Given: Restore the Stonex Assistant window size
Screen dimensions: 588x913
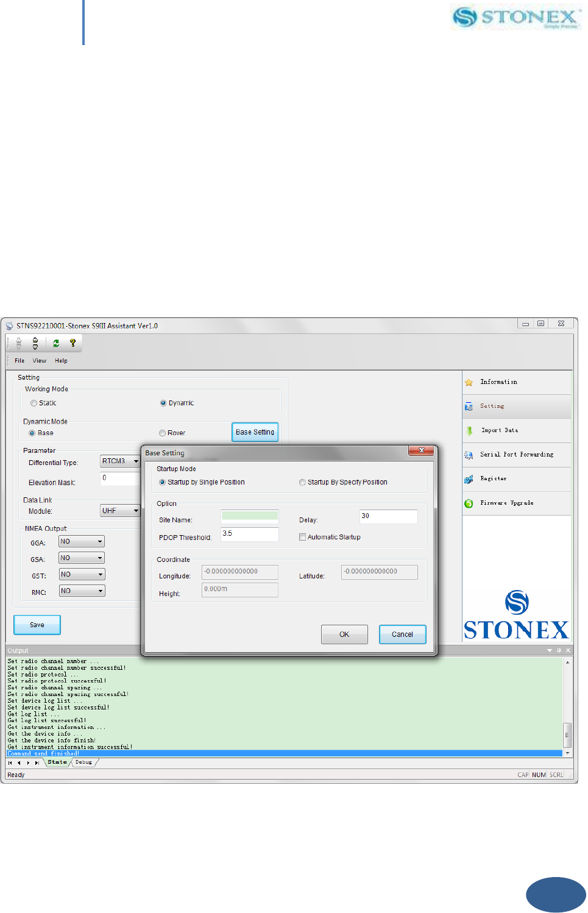Looking at the screenshot, I should click(540, 324).
